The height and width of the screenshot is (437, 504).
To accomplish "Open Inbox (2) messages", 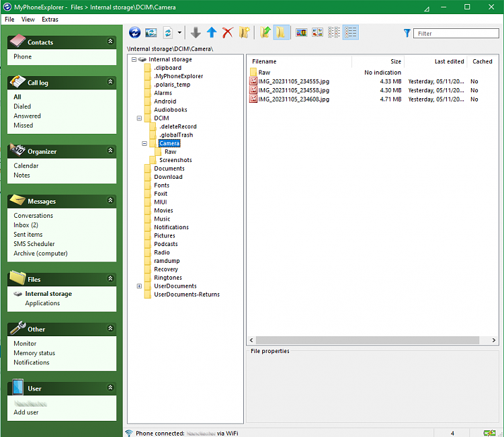I will pos(26,225).
